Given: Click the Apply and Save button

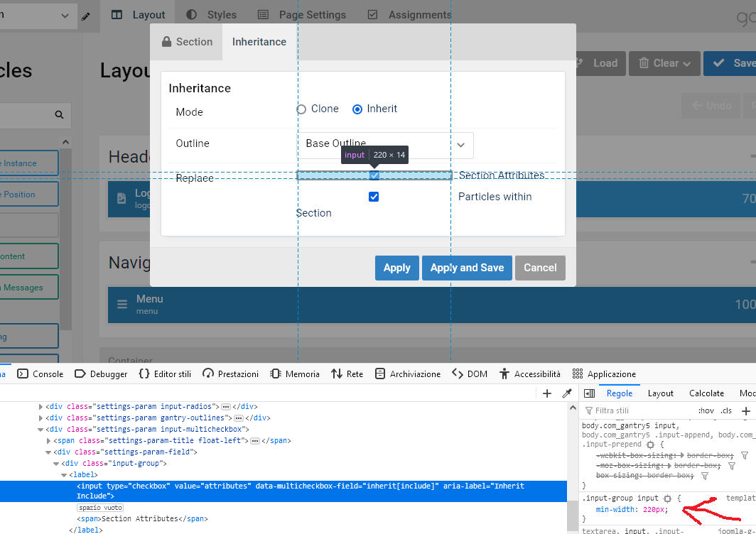Looking at the screenshot, I should tap(467, 268).
